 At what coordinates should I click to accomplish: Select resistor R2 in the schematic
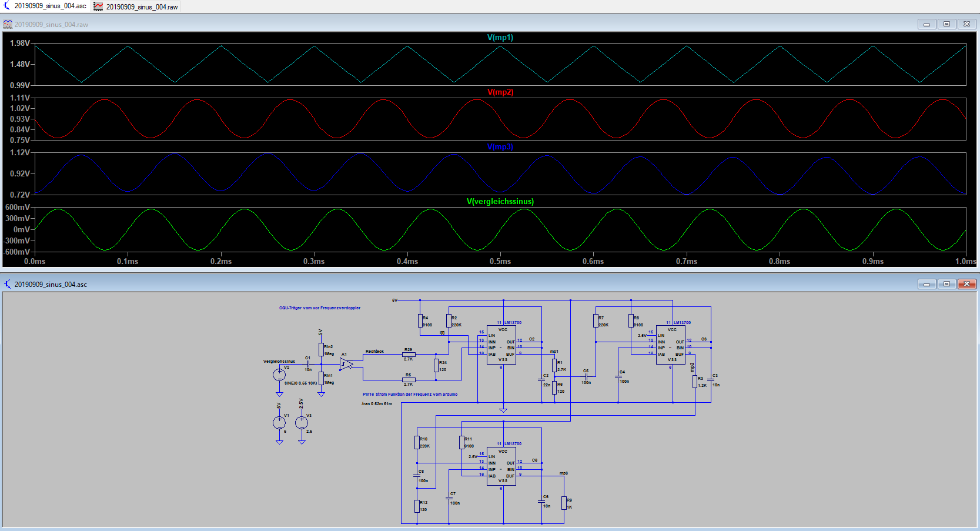click(x=449, y=320)
